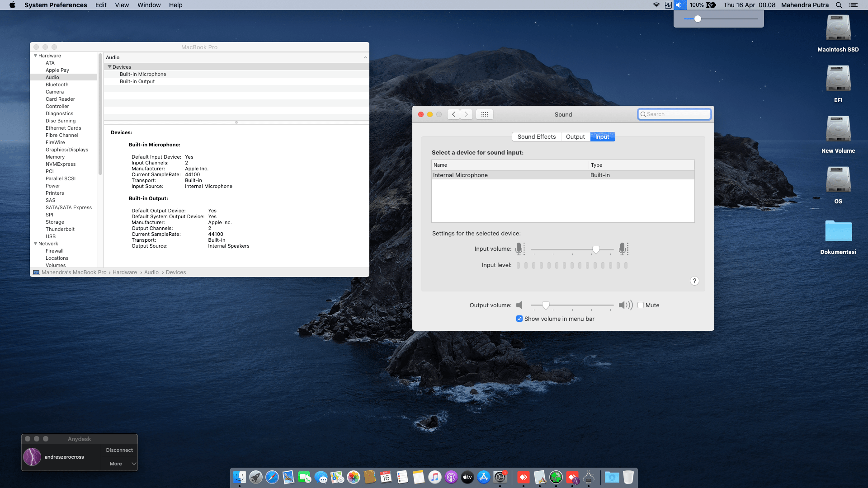Click Hardware in the path bar
This screenshot has width=868, height=488.
pyautogui.click(x=125, y=272)
